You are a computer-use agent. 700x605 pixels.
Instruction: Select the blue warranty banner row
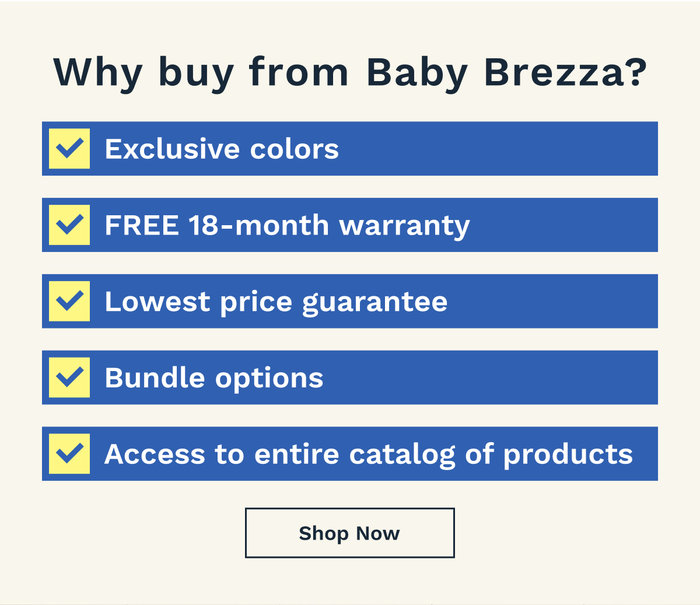coord(560,225)
